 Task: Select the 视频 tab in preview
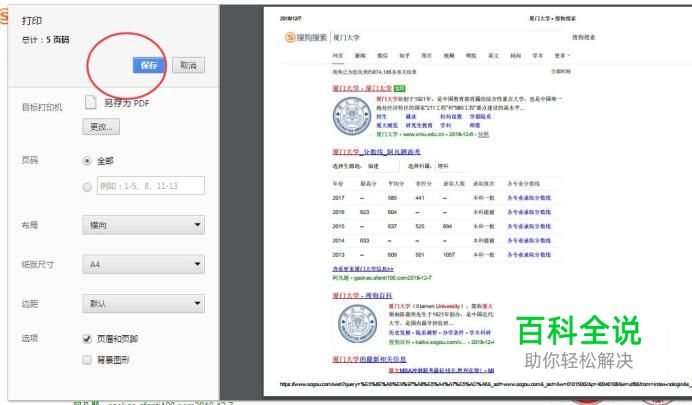tap(449, 56)
